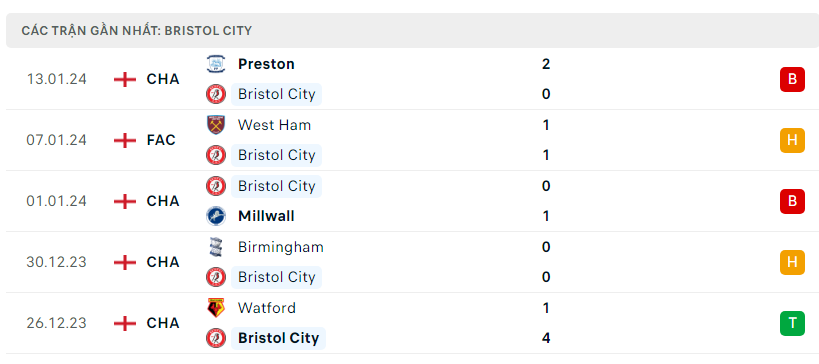Click orange H badge for Birmingham match
Image resolution: width=819 pixels, height=364 pixels.
point(792,262)
